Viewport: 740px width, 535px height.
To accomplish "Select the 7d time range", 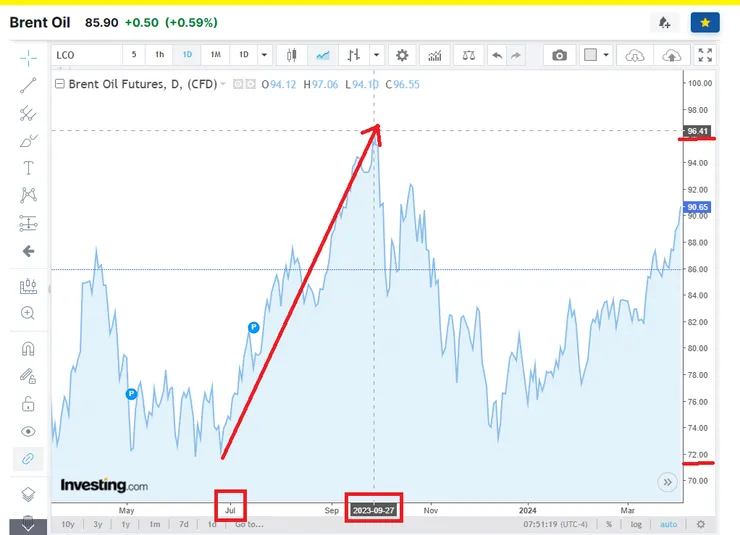I will click(184, 524).
